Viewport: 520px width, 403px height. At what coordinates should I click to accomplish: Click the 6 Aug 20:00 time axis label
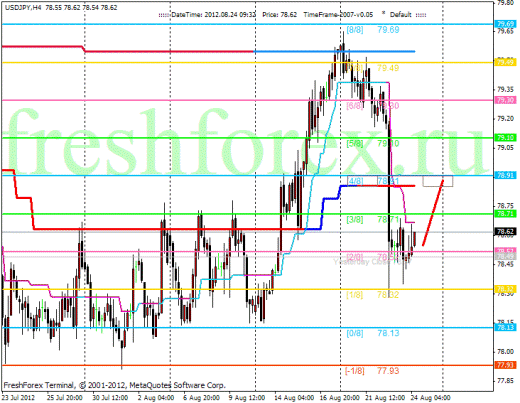tap(202, 398)
